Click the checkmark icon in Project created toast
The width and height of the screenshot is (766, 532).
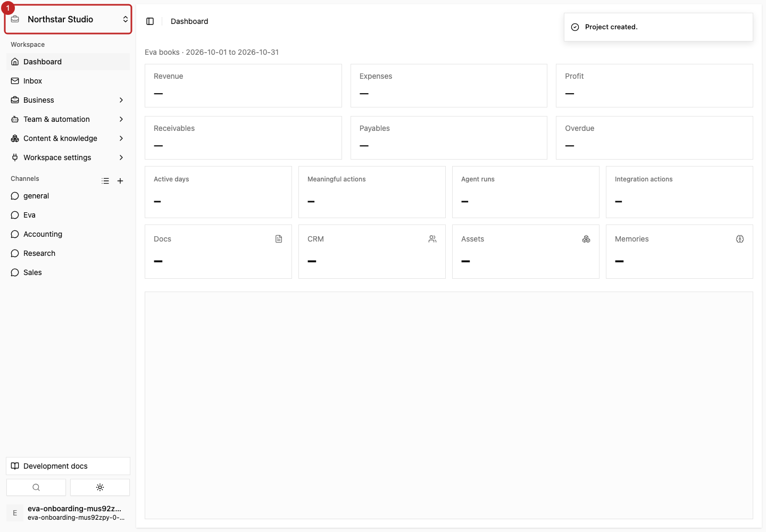pyautogui.click(x=575, y=27)
